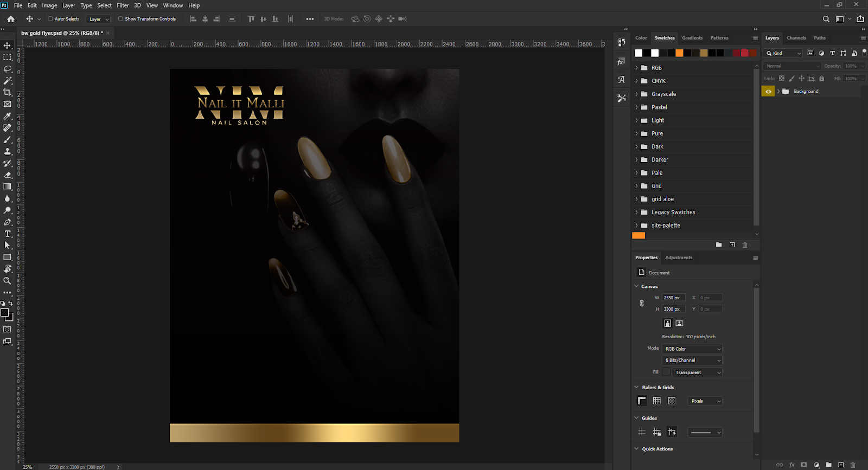Switch to the Channels tab
The height and width of the screenshot is (470, 868).
(x=796, y=38)
